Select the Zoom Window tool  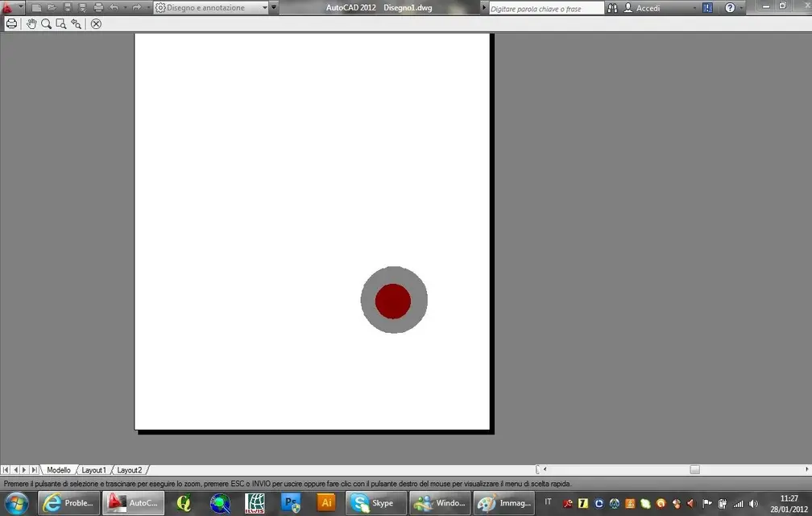coord(61,24)
